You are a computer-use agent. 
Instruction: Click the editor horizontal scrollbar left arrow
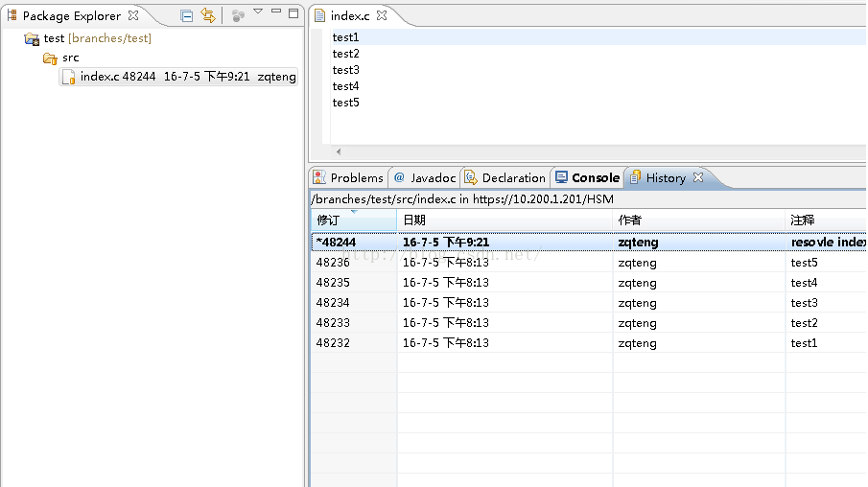point(339,151)
